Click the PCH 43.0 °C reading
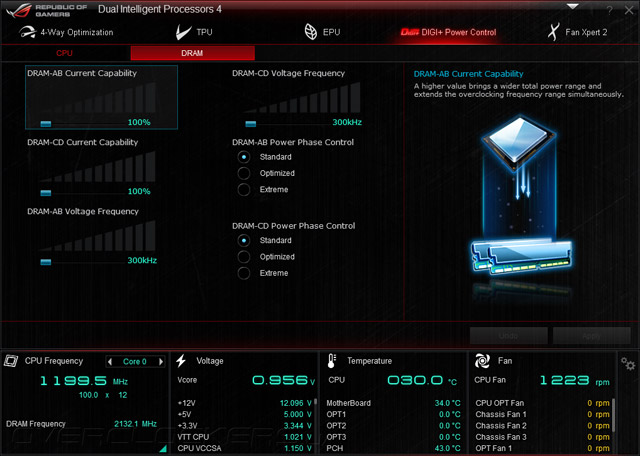 click(447, 448)
